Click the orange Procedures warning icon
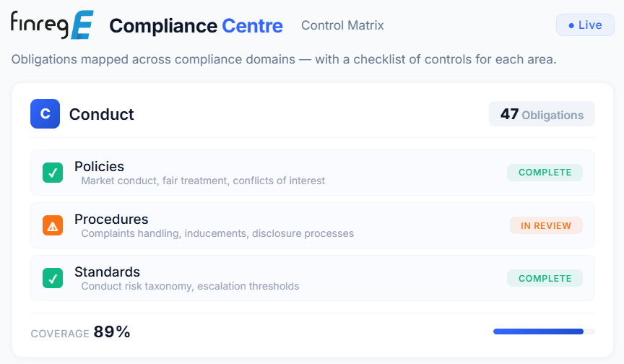Viewport: 624px width, 364px height. 53,225
